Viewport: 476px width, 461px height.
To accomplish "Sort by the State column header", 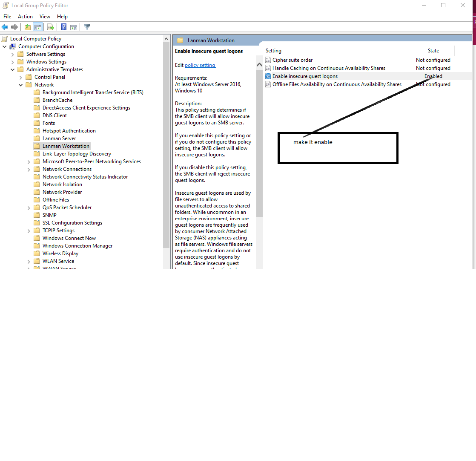I will 433,51.
